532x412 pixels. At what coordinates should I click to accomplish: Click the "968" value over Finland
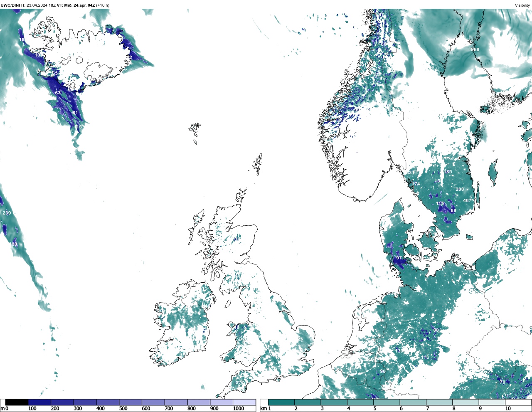click(x=475, y=49)
